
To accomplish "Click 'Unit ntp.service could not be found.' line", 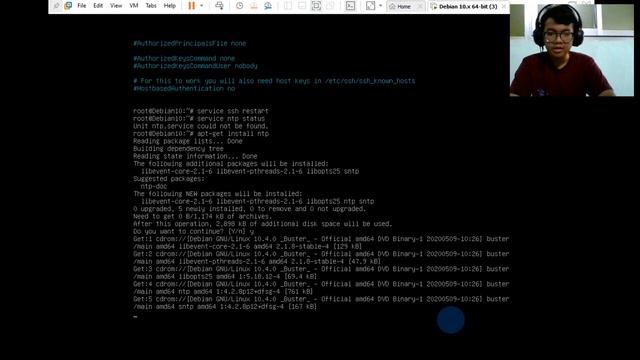I will pos(201,126).
